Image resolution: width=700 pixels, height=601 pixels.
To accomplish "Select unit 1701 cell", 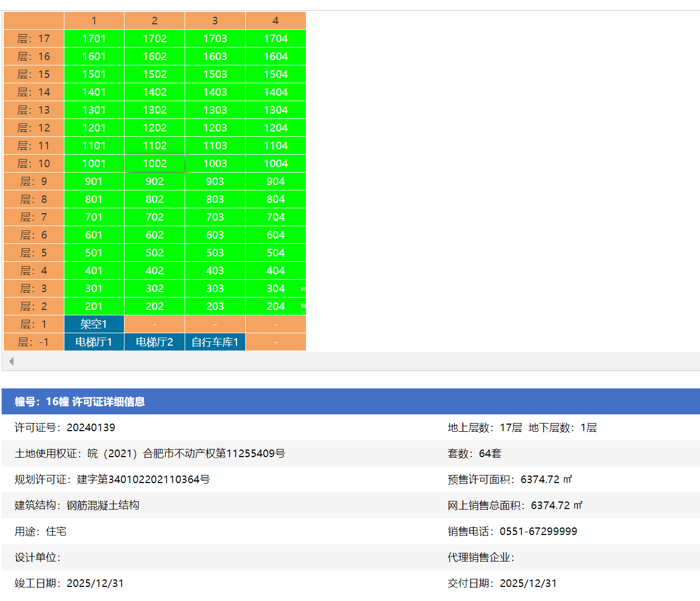I will tap(94, 38).
